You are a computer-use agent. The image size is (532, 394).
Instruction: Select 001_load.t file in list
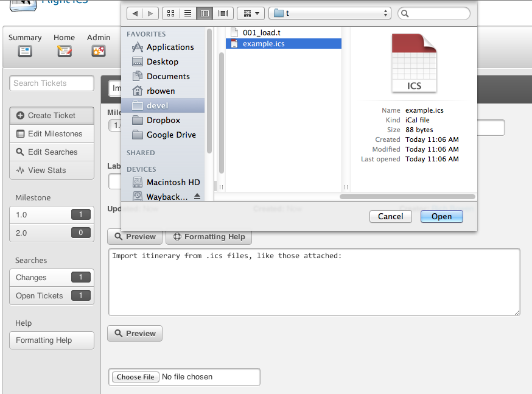pos(261,32)
